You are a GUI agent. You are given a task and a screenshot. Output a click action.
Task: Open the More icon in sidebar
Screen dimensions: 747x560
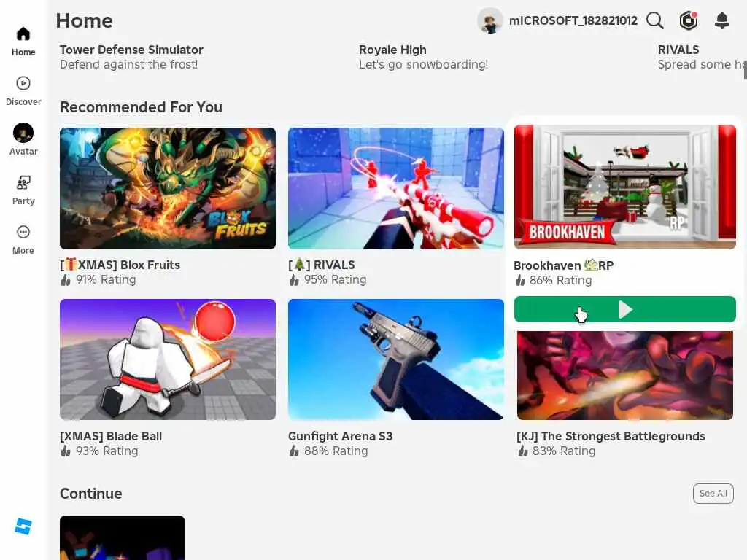pyautogui.click(x=23, y=232)
